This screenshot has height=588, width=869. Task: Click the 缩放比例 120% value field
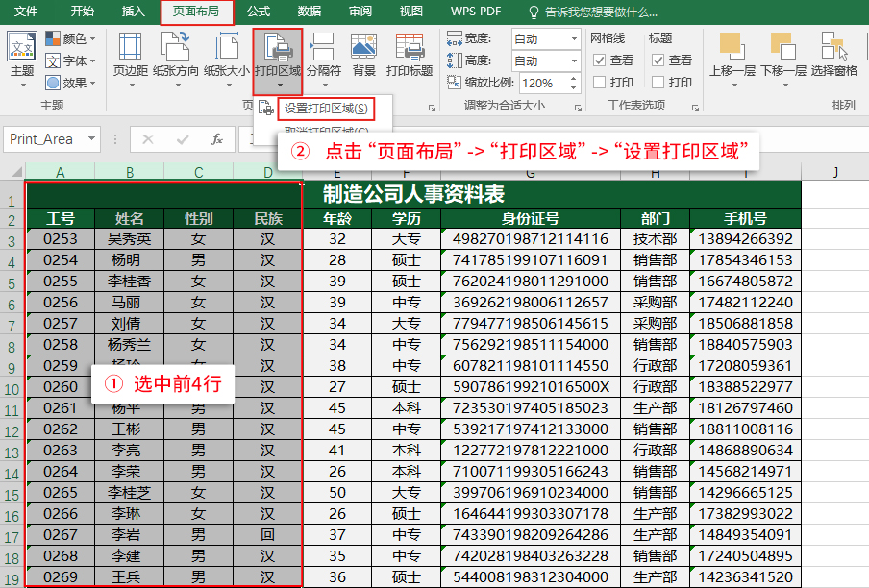coord(544,83)
